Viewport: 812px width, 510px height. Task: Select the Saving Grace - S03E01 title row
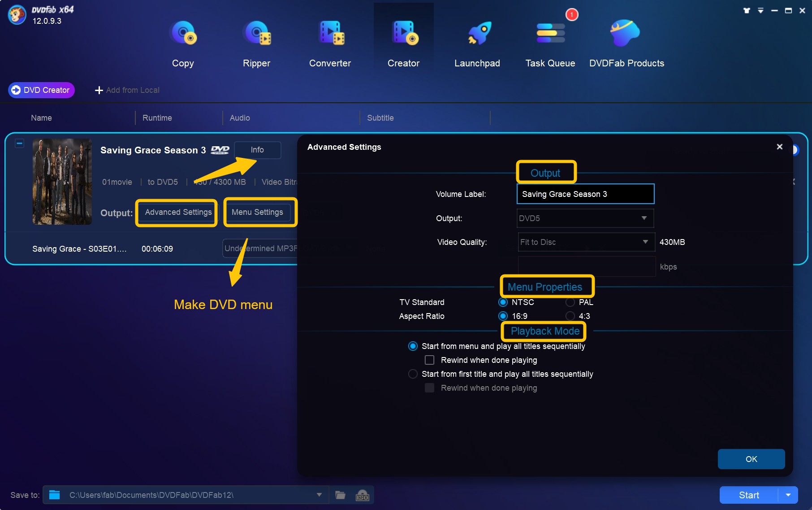click(79, 249)
